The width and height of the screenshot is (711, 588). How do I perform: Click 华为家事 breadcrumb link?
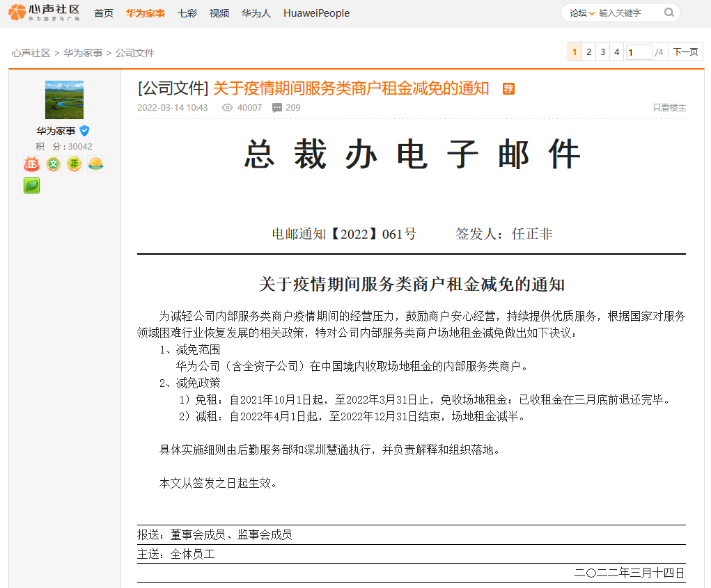coord(83,53)
